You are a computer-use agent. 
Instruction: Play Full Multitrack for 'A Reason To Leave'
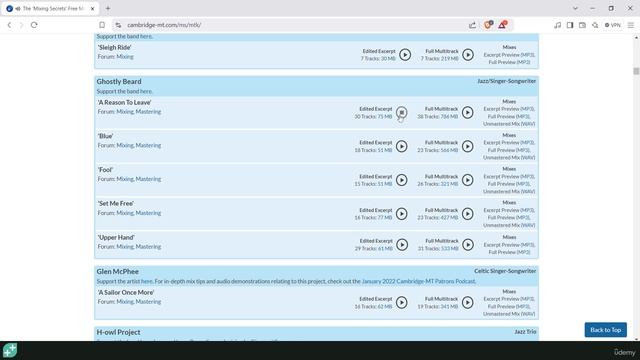(x=468, y=112)
